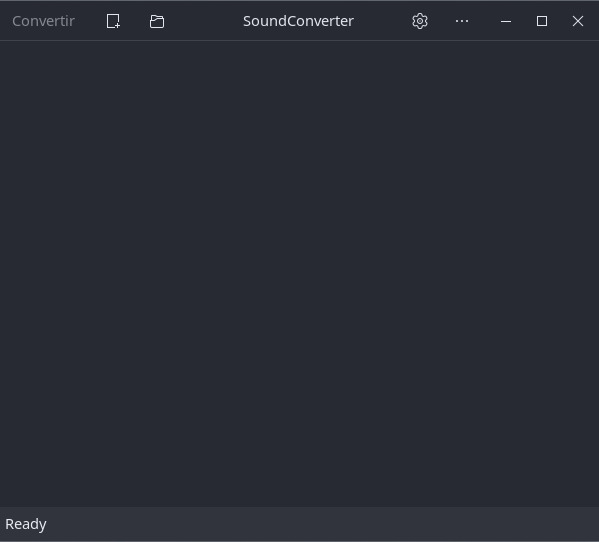The height and width of the screenshot is (542, 599).
Task: Show settings with the cog icon
Action: 419,21
